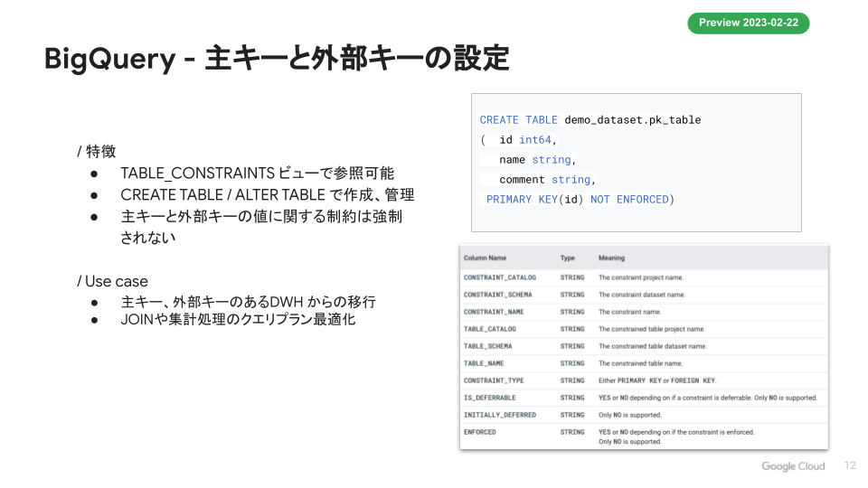868x488 pixels.
Task: Click the bullet 主キーと外部キーの値に関する制約は強制
Action: [x=260, y=216]
